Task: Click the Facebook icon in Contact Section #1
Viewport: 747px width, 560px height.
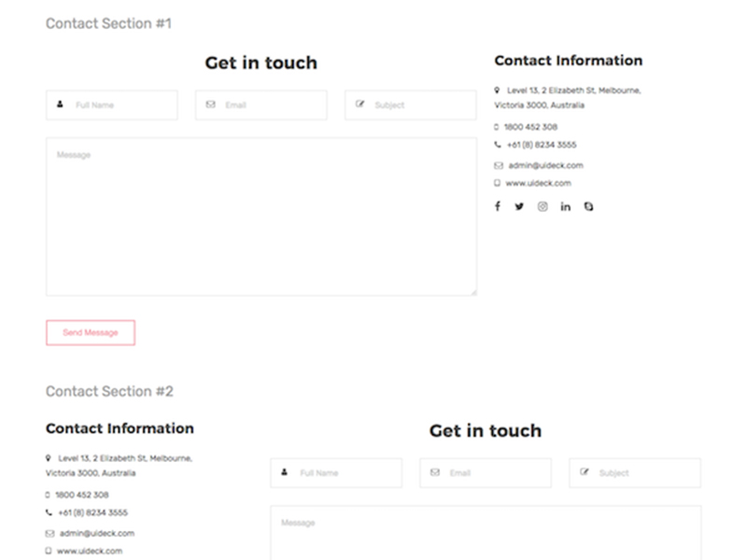Action: tap(498, 206)
